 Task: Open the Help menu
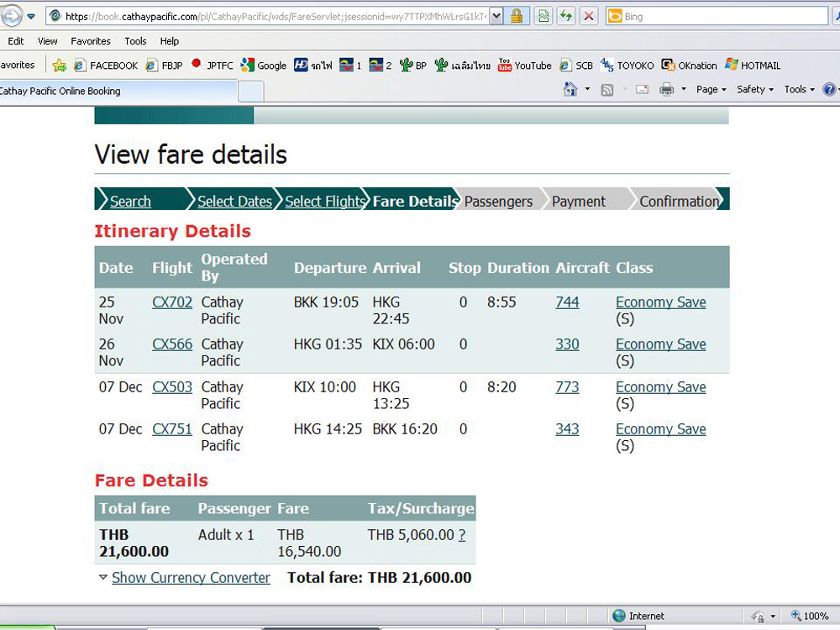pyautogui.click(x=170, y=41)
